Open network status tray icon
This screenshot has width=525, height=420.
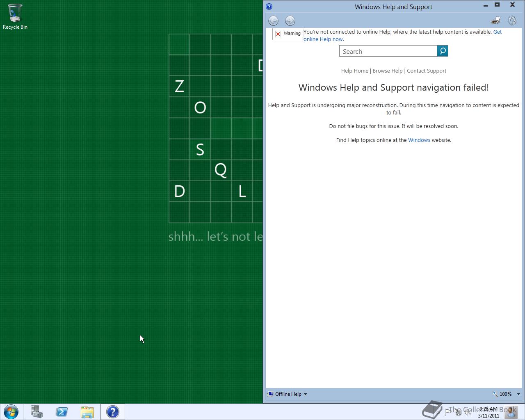tap(458, 412)
